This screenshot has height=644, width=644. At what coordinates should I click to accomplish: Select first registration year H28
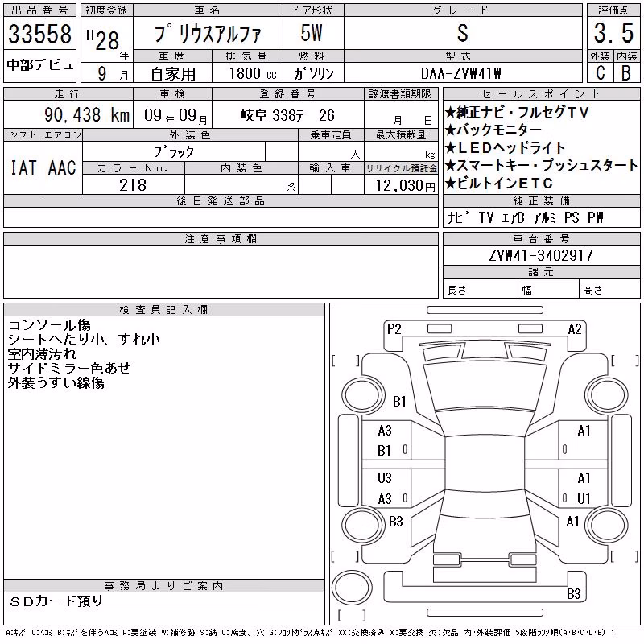104,39
